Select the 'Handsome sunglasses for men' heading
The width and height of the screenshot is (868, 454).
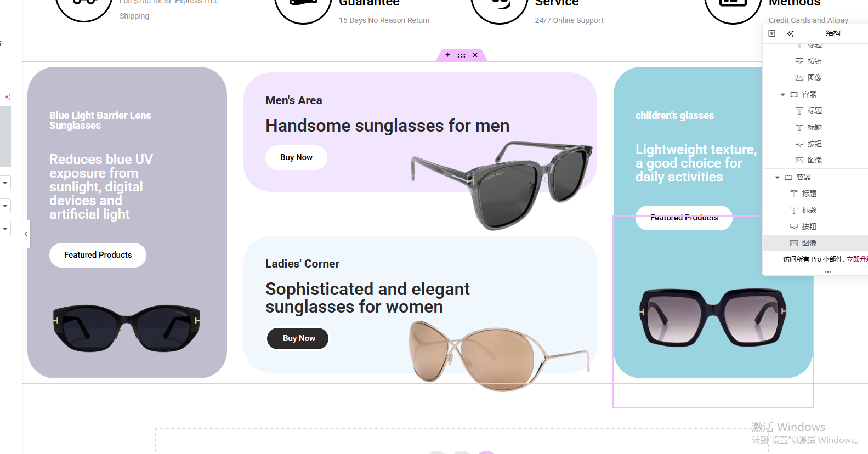click(387, 126)
